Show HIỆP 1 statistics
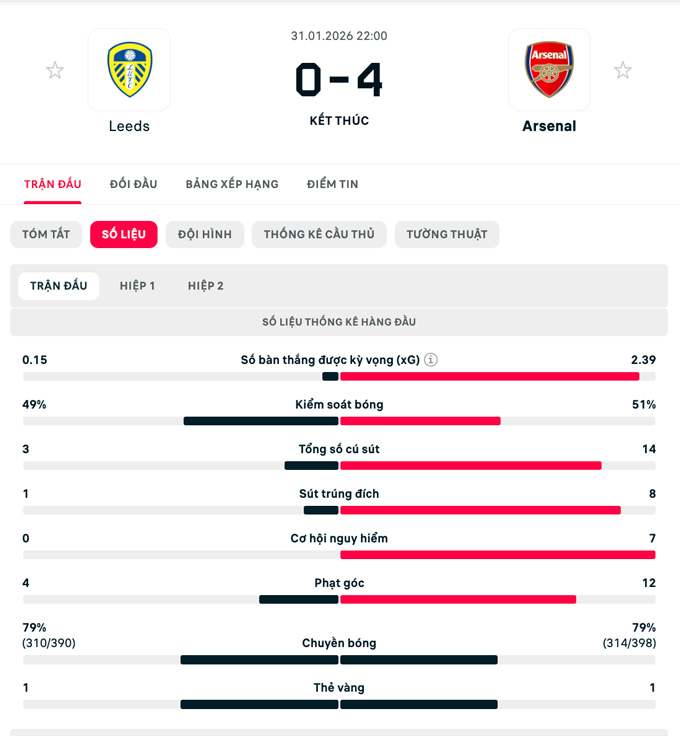This screenshot has width=680, height=736. tap(137, 286)
